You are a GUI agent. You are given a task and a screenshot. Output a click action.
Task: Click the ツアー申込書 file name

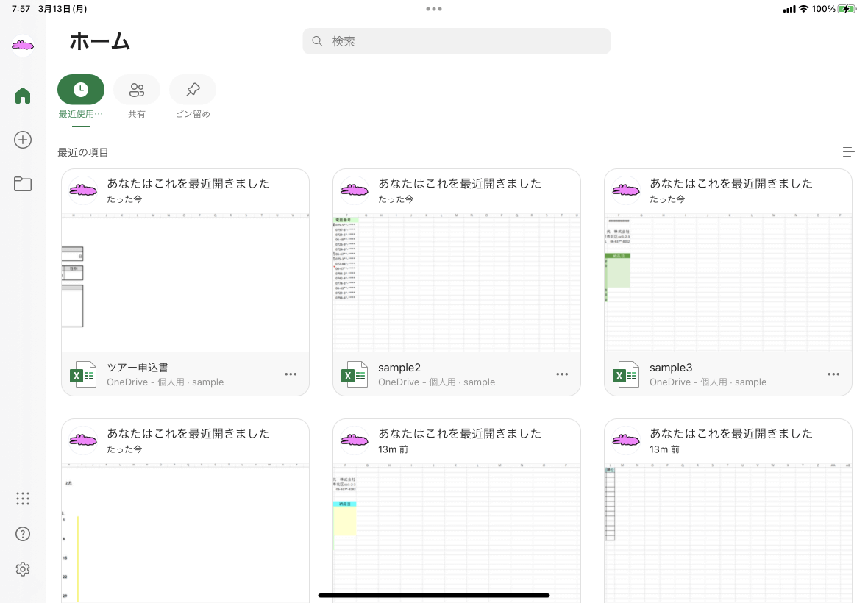[x=138, y=368]
